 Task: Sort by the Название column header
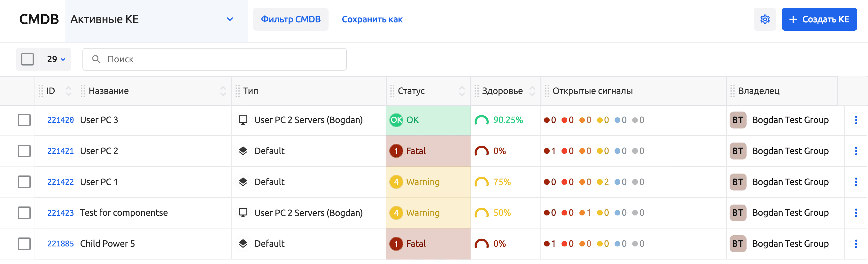tap(223, 91)
